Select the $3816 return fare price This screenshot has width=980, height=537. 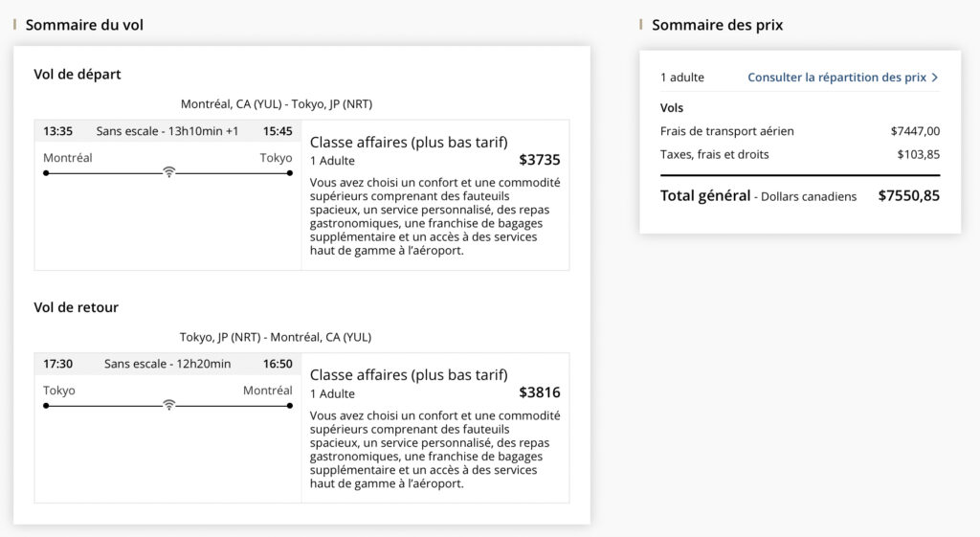coord(540,392)
